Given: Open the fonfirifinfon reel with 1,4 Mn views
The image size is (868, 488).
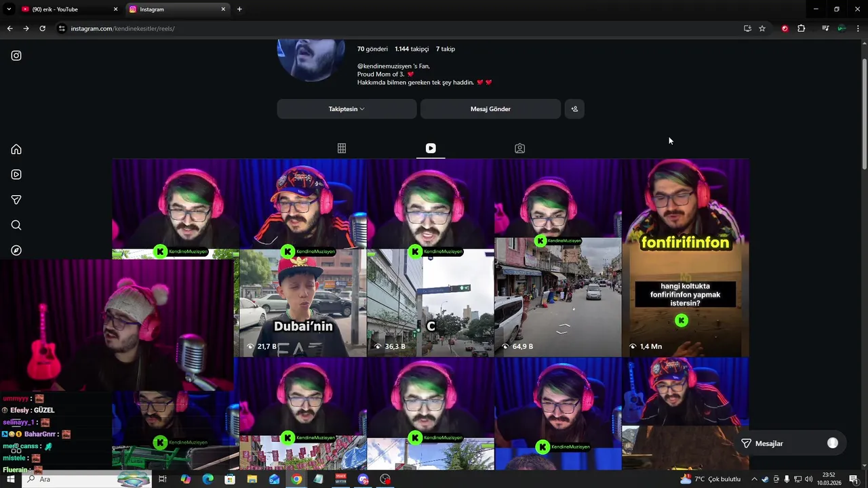Looking at the screenshot, I should click(x=686, y=258).
